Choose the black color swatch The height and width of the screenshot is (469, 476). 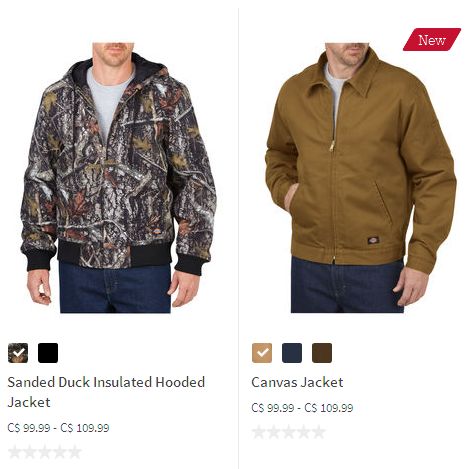(48, 353)
